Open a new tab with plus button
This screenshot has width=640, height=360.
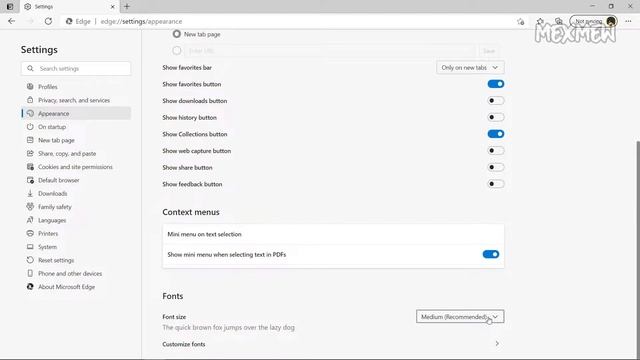[x=127, y=7]
